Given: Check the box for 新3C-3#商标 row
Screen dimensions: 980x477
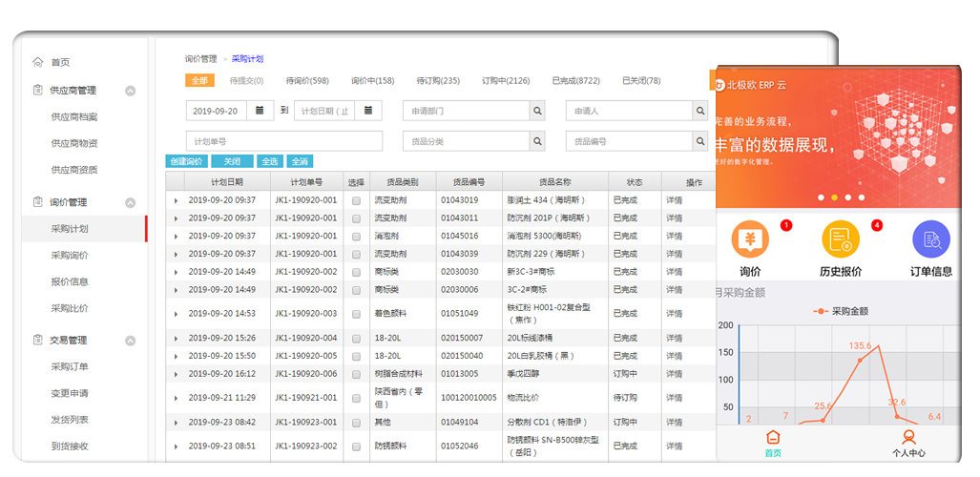Looking at the screenshot, I should tap(356, 273).
